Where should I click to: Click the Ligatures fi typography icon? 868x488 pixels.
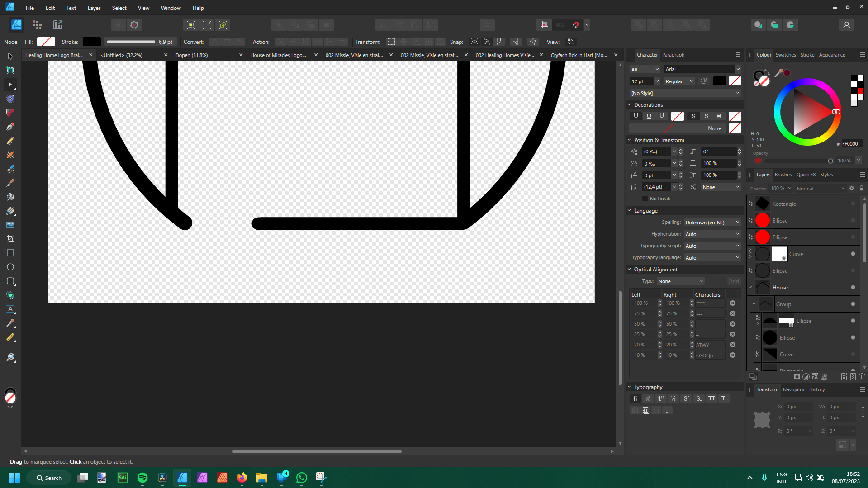click(636, 398)
